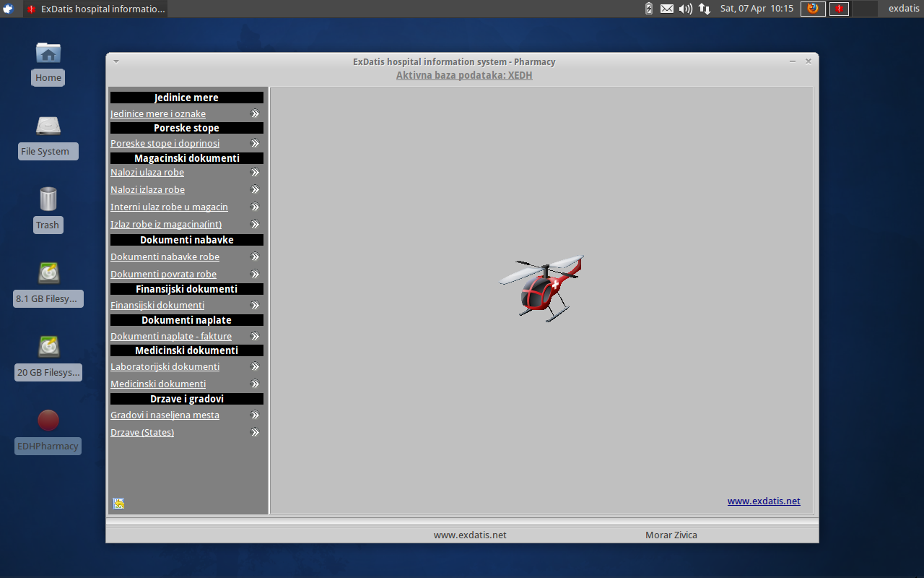The width and height of the screenshot is (924, 578).
Task: Click www.exdatis.net in the status bar
Action: [470, 535]
